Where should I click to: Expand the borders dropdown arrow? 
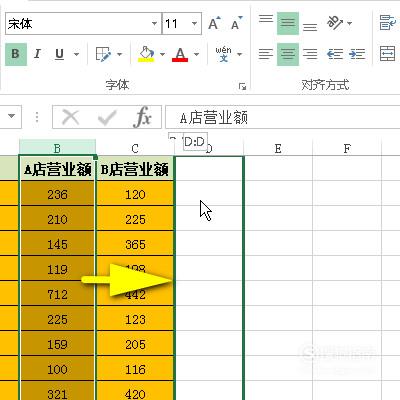[120, 54]
